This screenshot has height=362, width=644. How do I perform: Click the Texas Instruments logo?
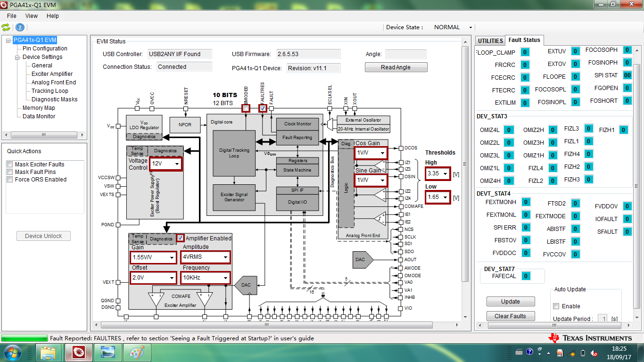point(589,338)
